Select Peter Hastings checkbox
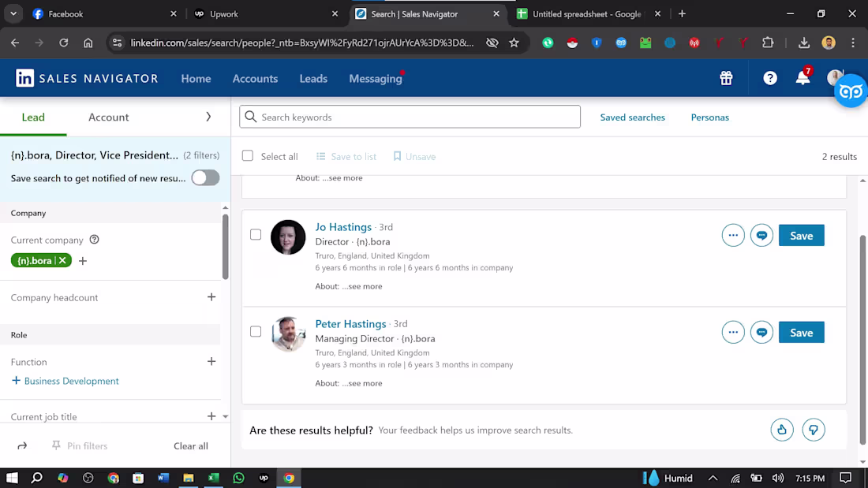The width and height of the screenshot is (868, 488). pos(256,331)
